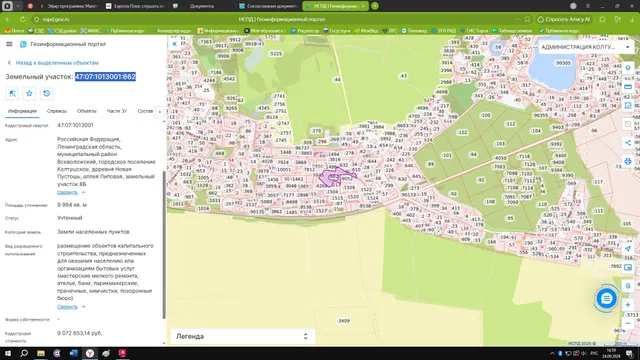Open the Конвертер коорд bookmark
The image size is (640, 360).
pyautogui.click(x=171, y=31)
